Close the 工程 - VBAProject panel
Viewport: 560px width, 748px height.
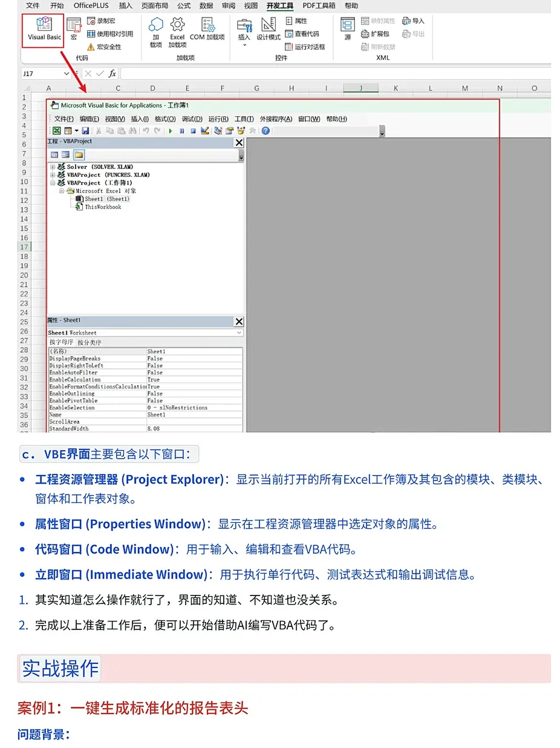tap(239, 143)
